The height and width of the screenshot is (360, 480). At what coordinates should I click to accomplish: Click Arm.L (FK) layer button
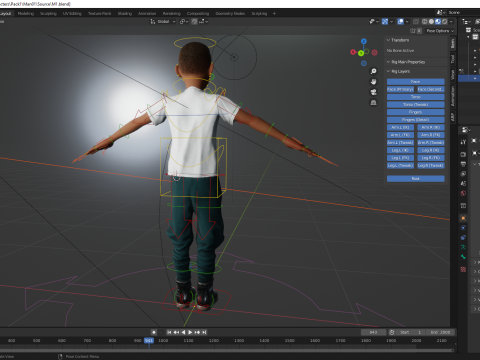click(x=400, y=135)
